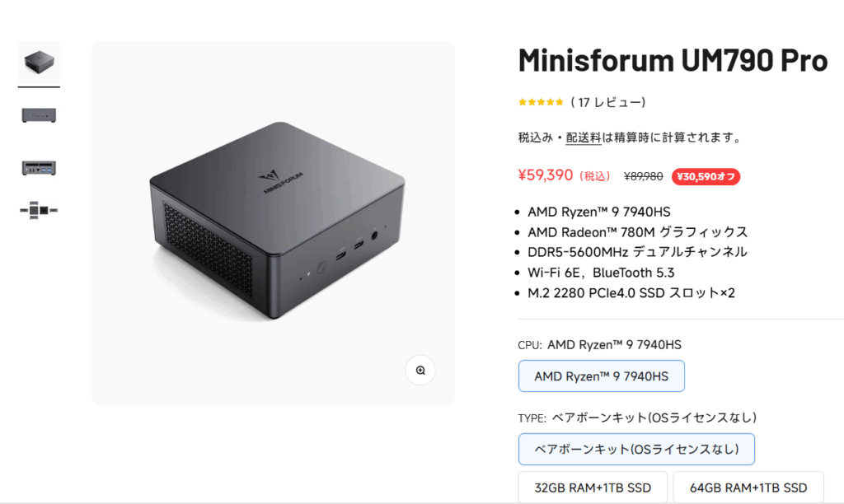Select the 64GB RAM+1TB SSD option
The width and height of the screenshot is (844, 504).
(748, 488)
